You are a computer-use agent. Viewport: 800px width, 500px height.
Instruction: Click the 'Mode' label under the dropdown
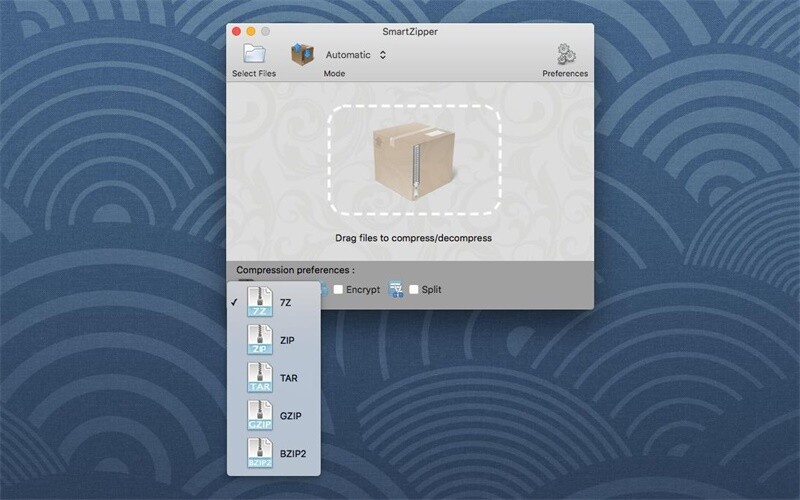tap(334, 73)
